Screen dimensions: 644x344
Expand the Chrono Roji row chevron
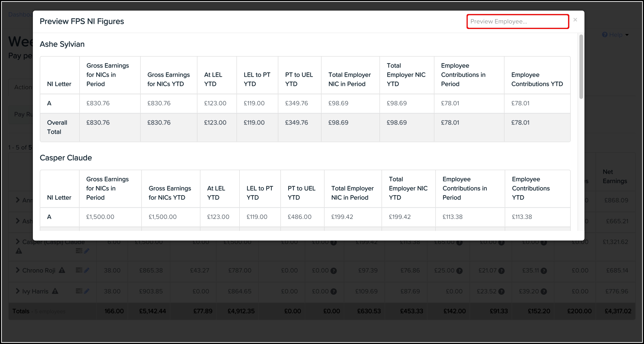point(17,270)
